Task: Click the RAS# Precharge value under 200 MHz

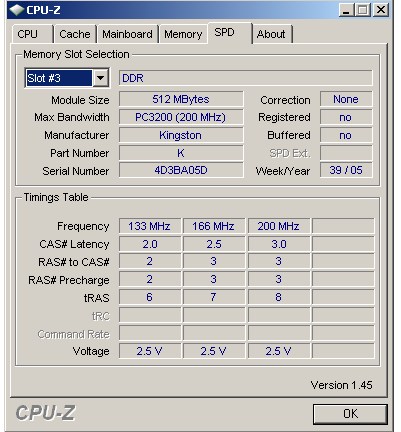Action: [279, 279]
